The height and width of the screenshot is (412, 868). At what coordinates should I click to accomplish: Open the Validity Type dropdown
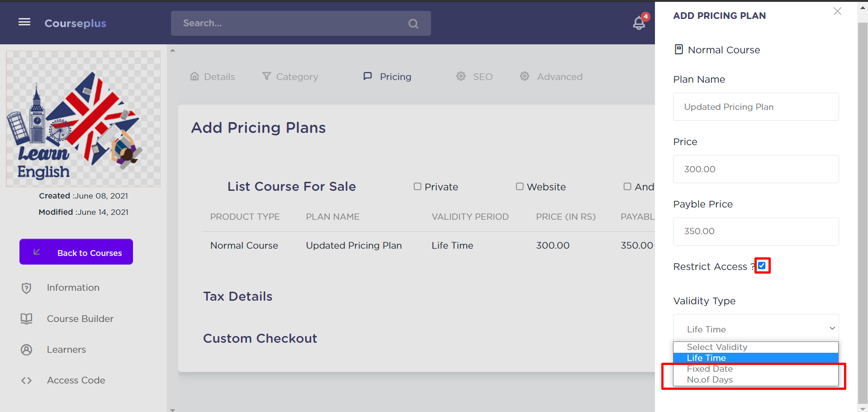tap(755, 329)
